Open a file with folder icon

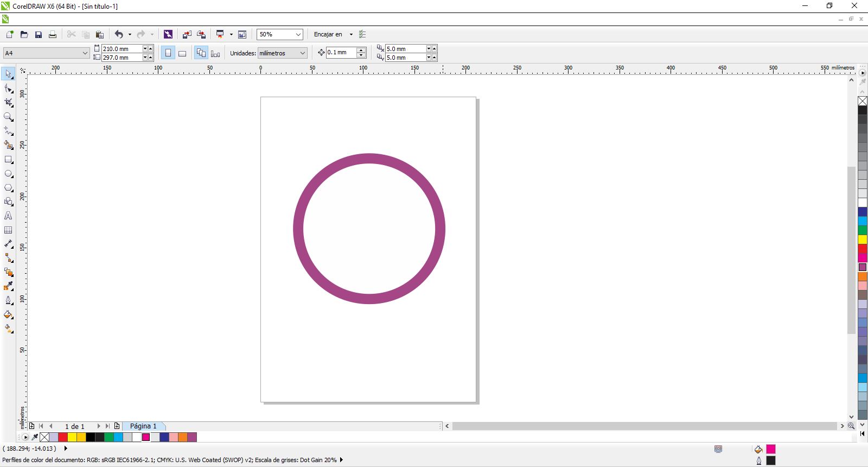tap(24, 35)
